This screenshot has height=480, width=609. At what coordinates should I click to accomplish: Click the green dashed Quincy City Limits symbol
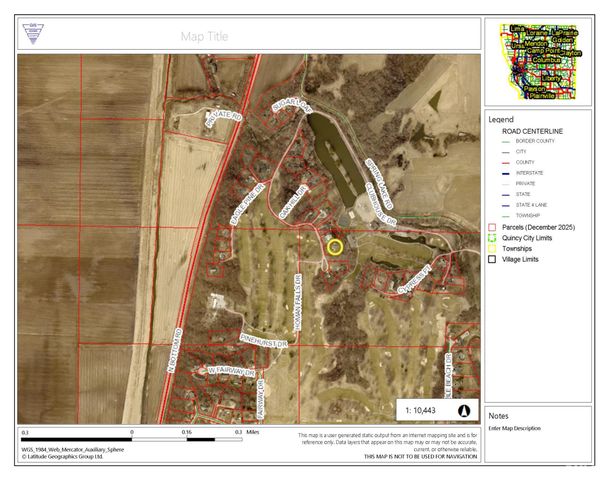pos(492,238)
